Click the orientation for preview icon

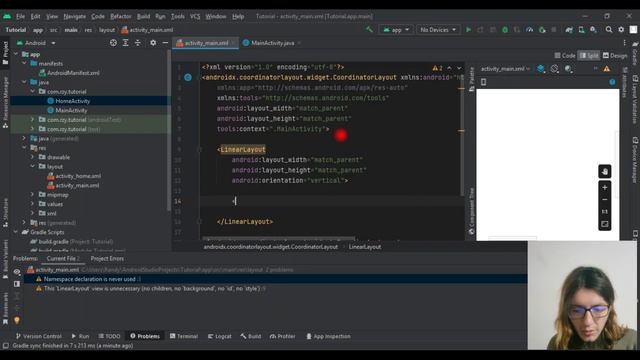click(554, 69)
